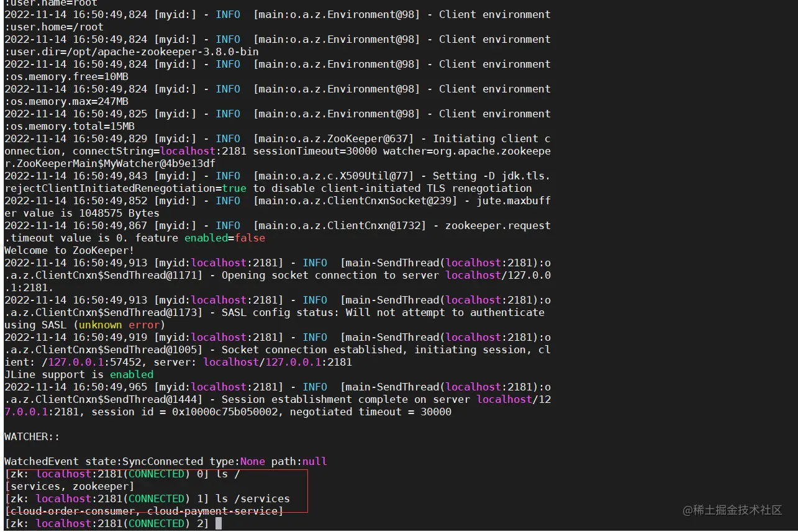Click timestamp '16:50:49,919'
The height and width of the screenshot is (532, 798).
click(x=110, y=337)
